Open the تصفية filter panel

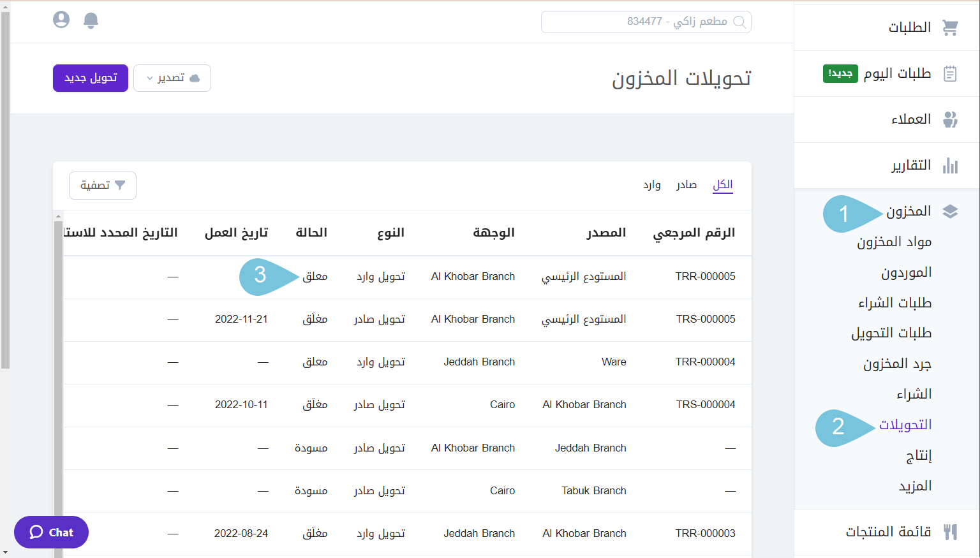[x=102, y=185]
